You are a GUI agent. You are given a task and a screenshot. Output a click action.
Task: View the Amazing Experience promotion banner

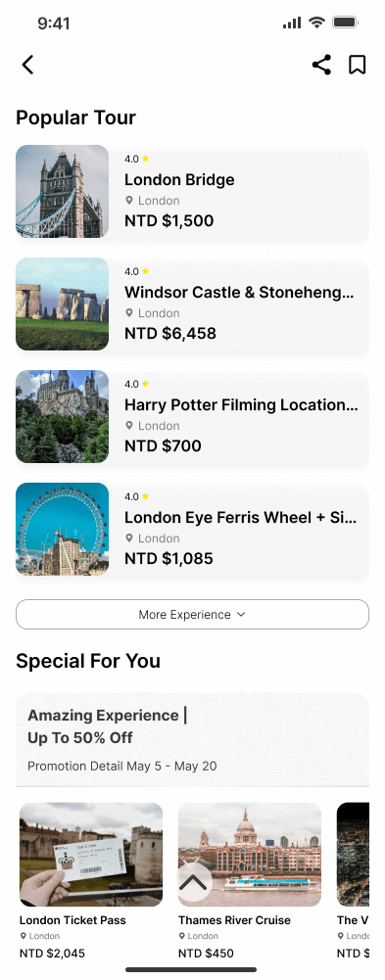click(x=192, y=739)
